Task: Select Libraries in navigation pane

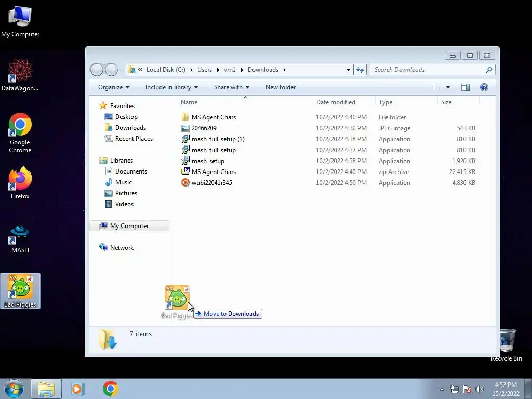Action: pyautogui.click(x=116, y=161)
